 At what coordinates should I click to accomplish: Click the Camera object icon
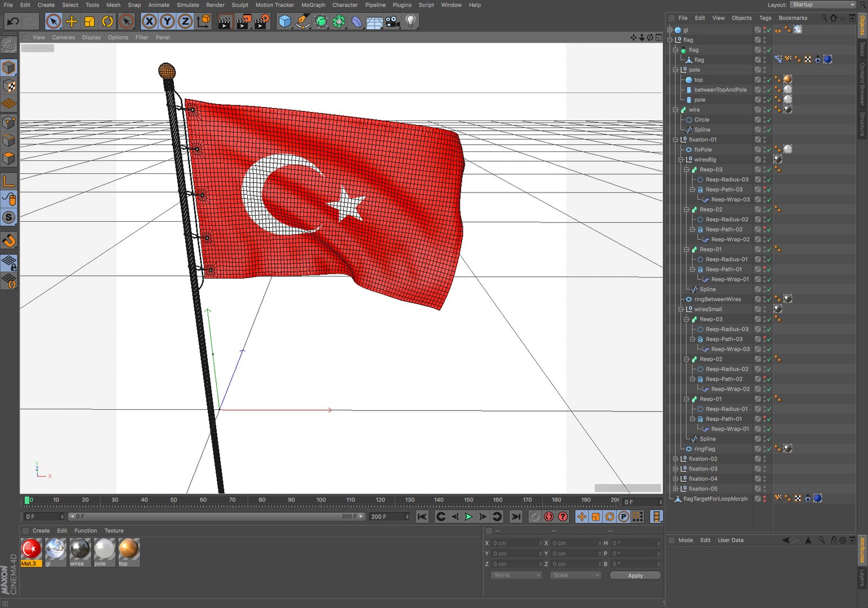(393, 21)
